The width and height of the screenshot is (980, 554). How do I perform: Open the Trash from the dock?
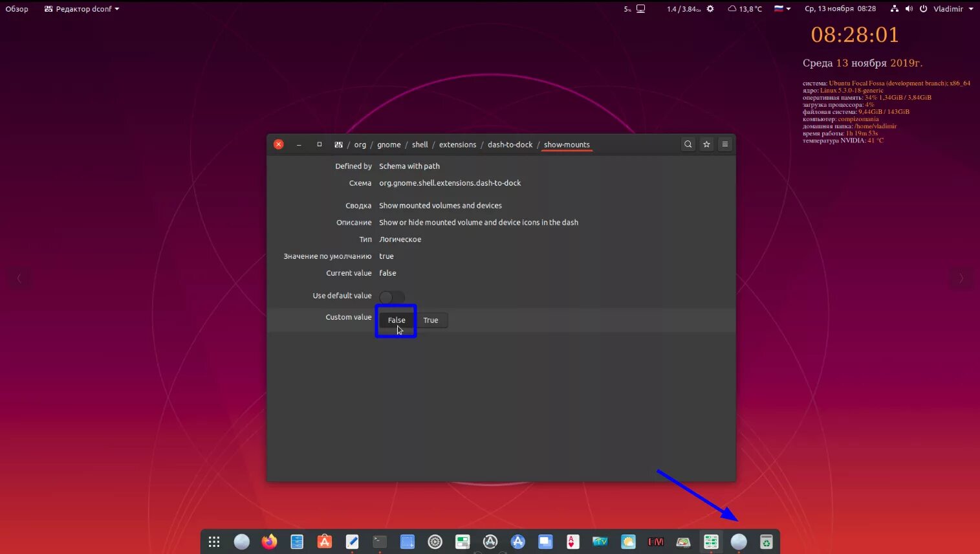click(766, 542)
